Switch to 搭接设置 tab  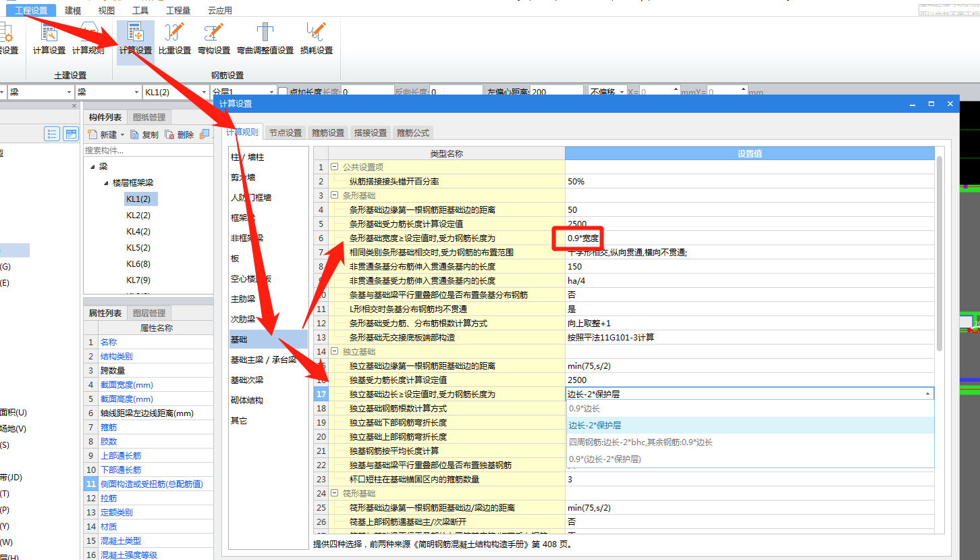tap(371, 133)
